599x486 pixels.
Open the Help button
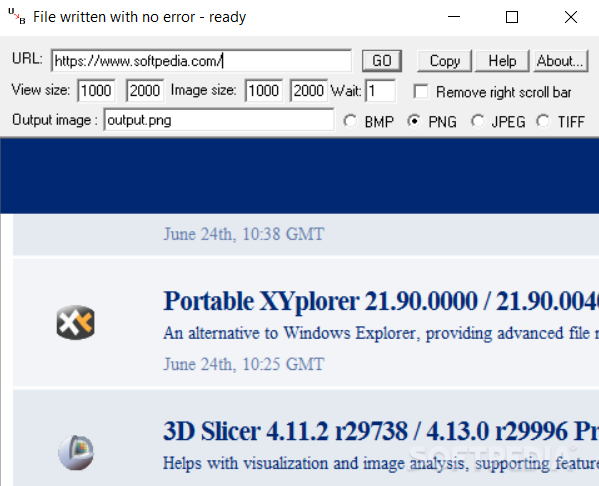(x=502, y=61)
